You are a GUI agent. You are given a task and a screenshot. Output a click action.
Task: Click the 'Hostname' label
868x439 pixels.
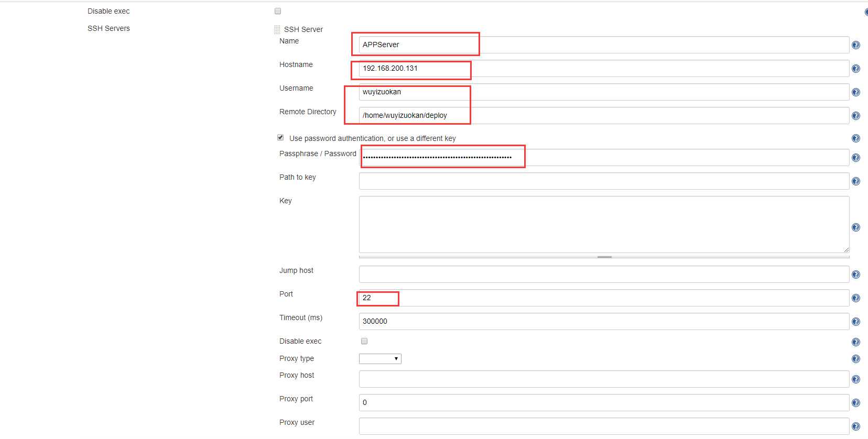point(296,64)
